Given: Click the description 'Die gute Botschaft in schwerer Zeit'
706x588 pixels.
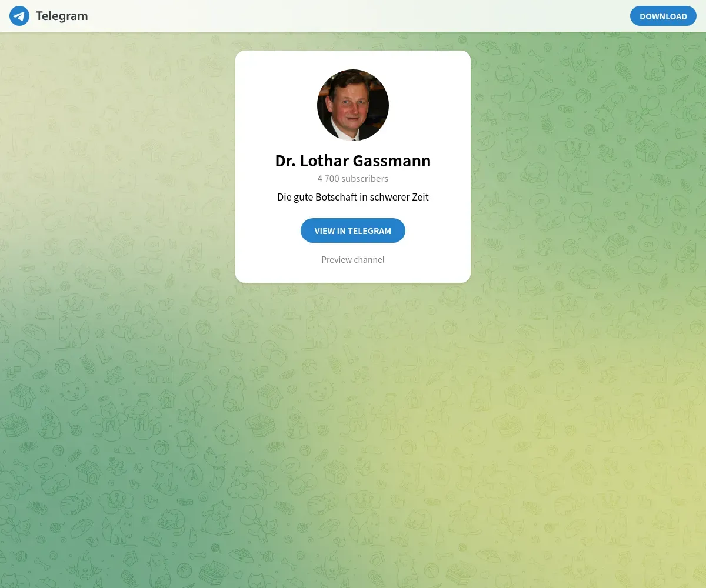Looking at the screenshot, I should tap(353, 197).
